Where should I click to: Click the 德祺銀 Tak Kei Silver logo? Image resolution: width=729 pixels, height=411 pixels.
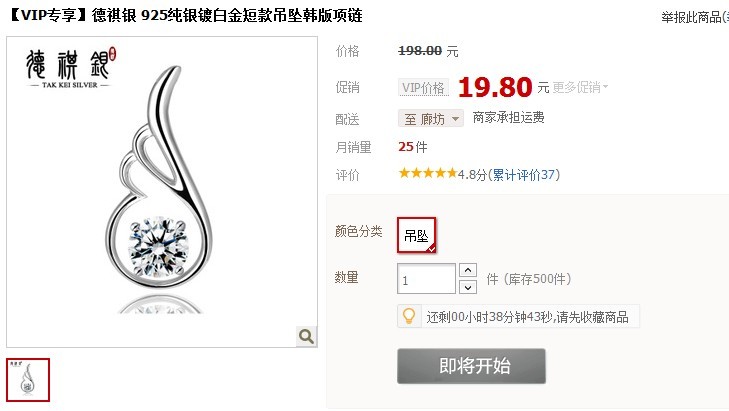(x=71, y=68)
